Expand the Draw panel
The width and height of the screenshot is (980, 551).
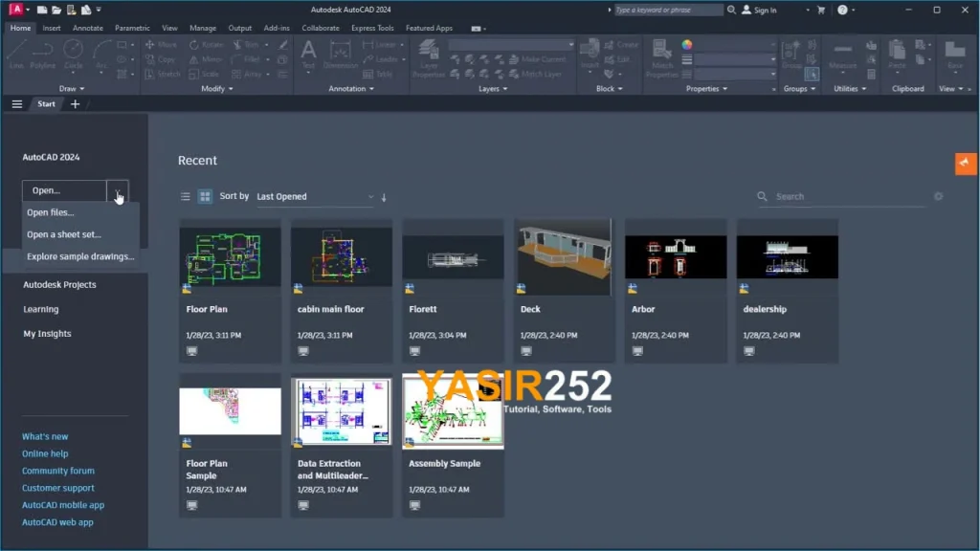[x=72, y=89]
